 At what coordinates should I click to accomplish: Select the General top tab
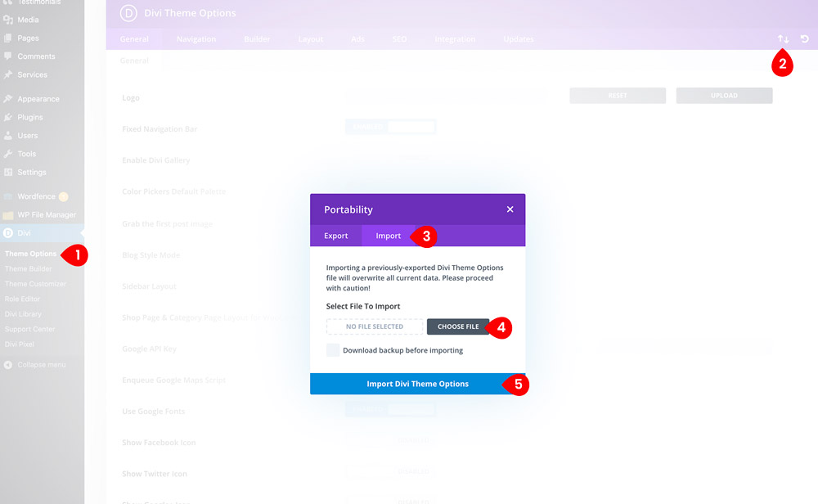[134, 39]
